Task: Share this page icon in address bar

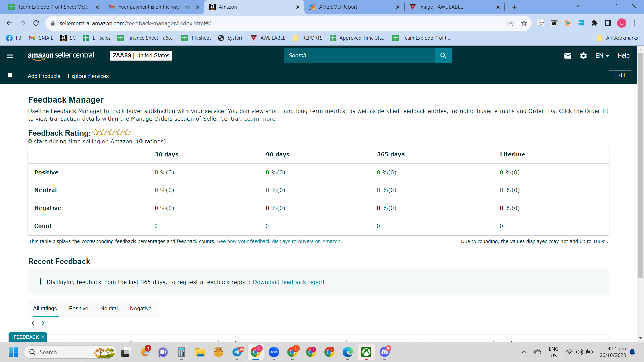Action: point(511,23)
